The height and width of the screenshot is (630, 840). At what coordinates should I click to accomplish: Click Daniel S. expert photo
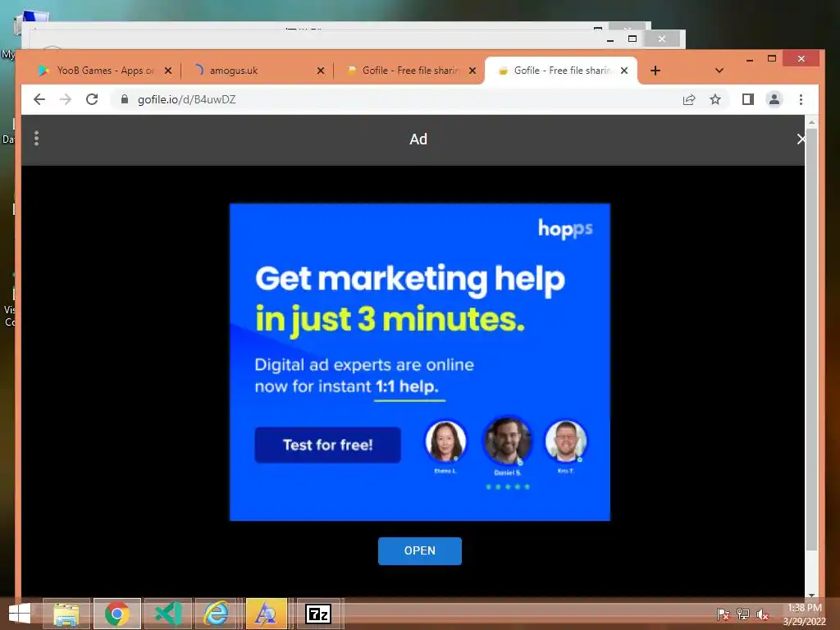507,441
